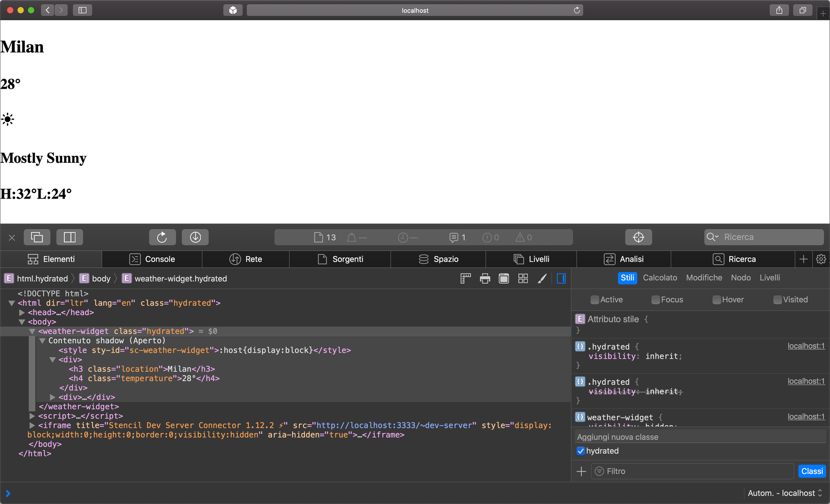Click the Ricerca search field
Viewport: 830px width, 504px height.
764,237
